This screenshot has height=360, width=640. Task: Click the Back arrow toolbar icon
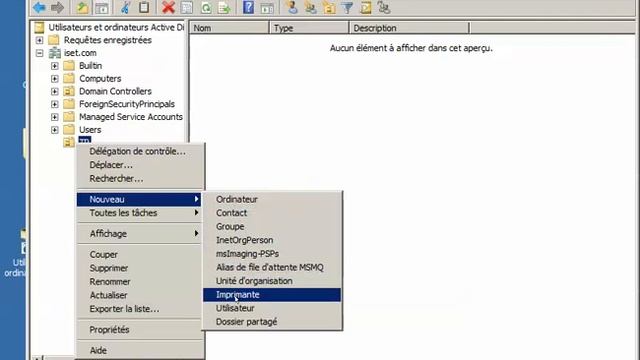[40, 7]
